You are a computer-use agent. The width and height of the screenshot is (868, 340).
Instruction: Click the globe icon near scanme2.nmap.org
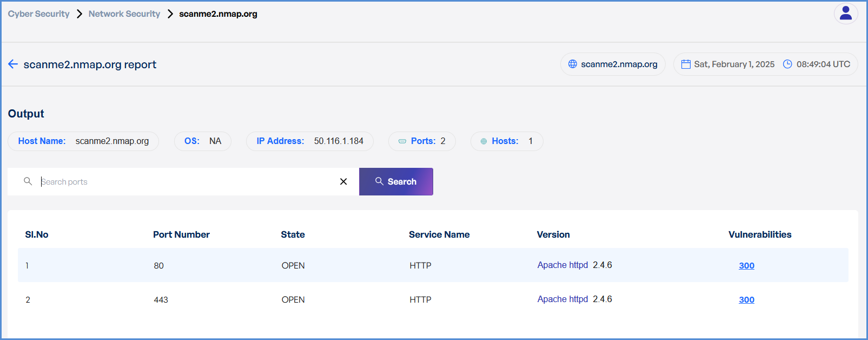tap(573, 64)
